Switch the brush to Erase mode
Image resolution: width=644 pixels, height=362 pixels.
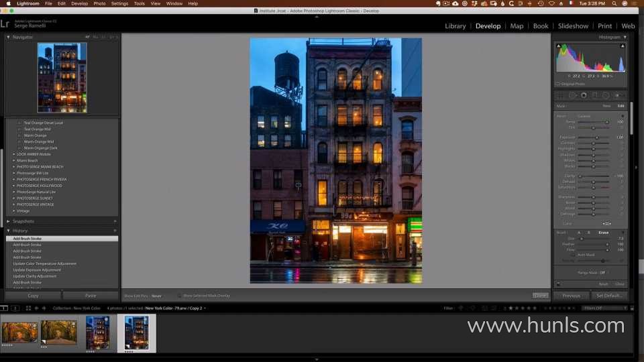pos(603,232)
